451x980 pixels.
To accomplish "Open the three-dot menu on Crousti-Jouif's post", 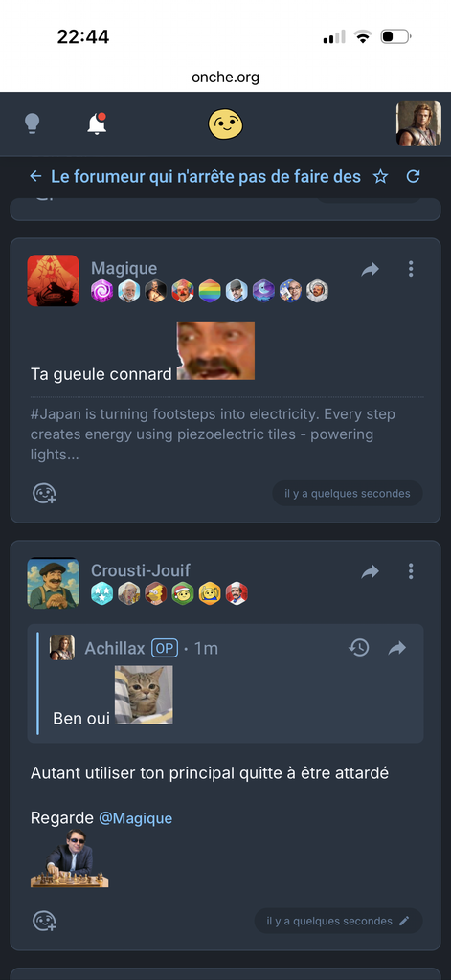I will pos(411,571).
